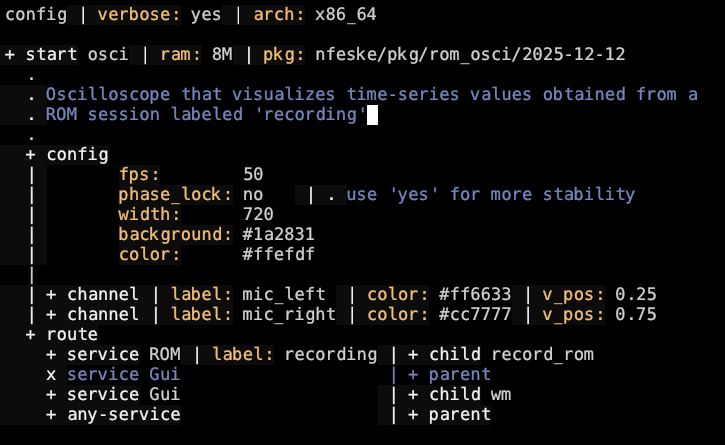Collapse the route section plus sign

point(31,334)
